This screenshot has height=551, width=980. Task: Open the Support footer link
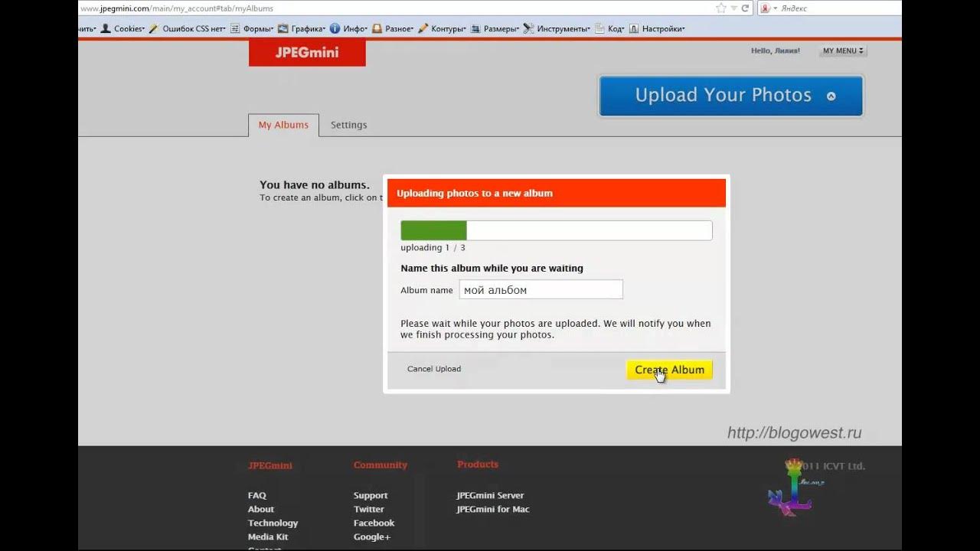371,495
